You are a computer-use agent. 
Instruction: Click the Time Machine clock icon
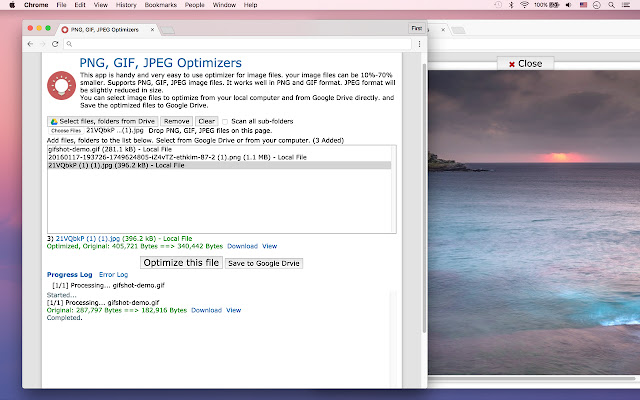point(498,5)
